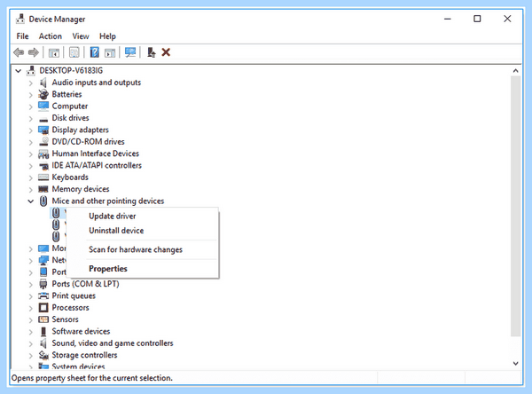Click the Storage controllers category icon
The width and height of the screenshot is (532, 394).
43,355
